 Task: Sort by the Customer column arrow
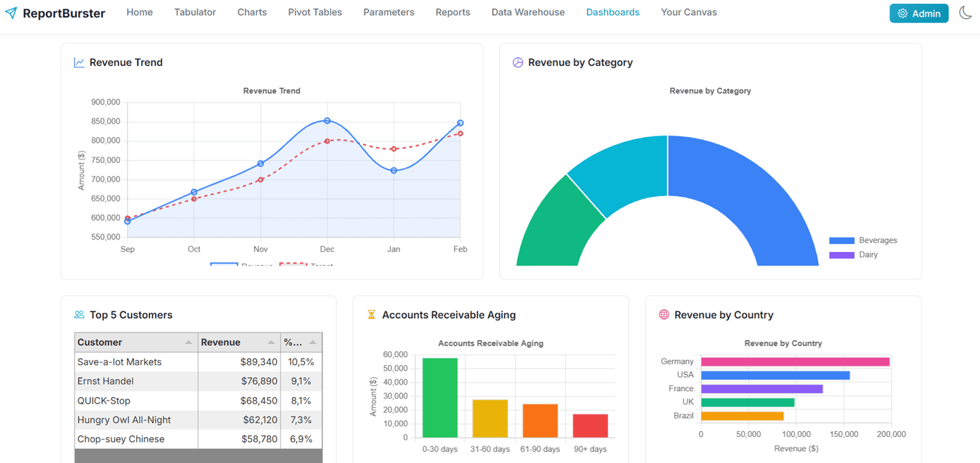[x=190, y=342]
